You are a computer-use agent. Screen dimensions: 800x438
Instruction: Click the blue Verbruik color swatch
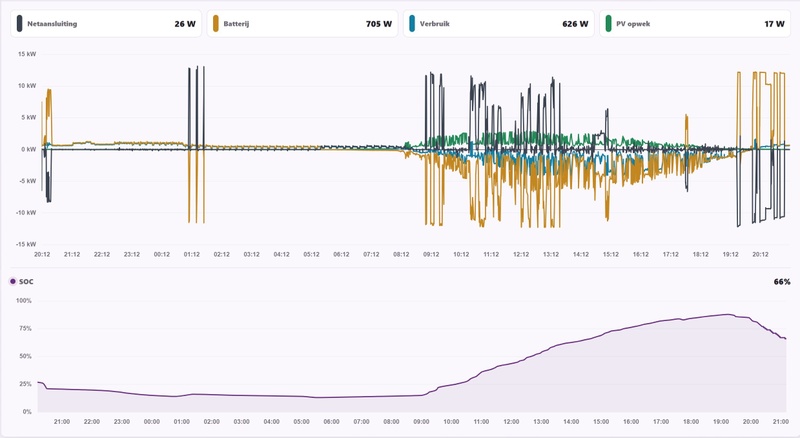(x=412, y=23)
